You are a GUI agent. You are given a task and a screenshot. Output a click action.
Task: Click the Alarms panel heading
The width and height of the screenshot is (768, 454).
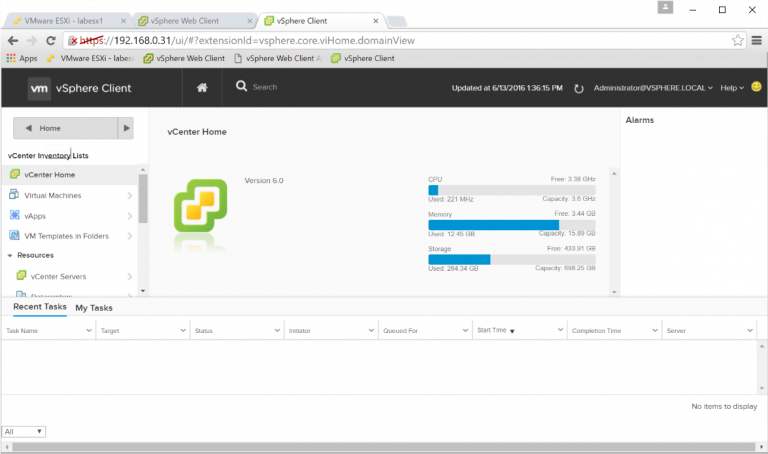coord(640,120)
